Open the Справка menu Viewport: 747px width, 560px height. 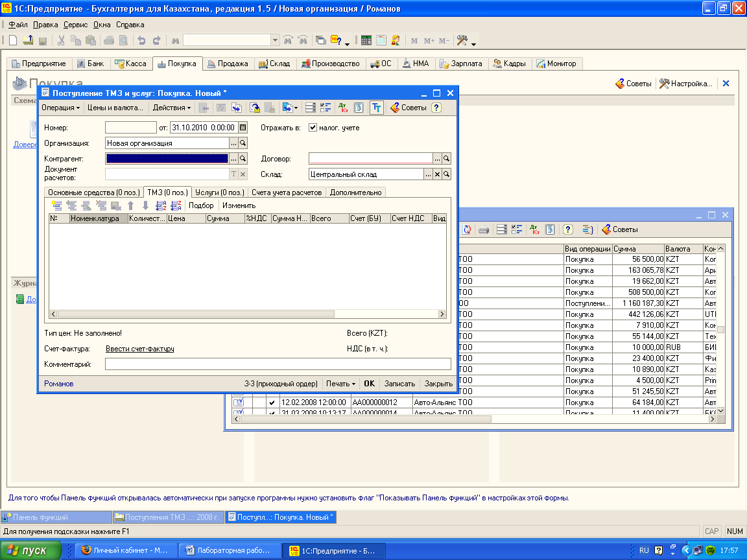[x=130, y=25]
